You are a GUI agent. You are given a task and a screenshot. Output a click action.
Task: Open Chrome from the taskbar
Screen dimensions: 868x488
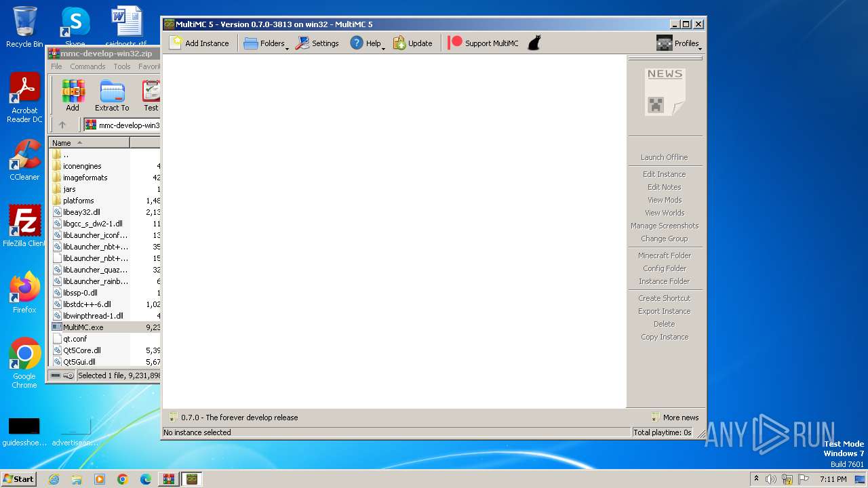pos(123,479)
